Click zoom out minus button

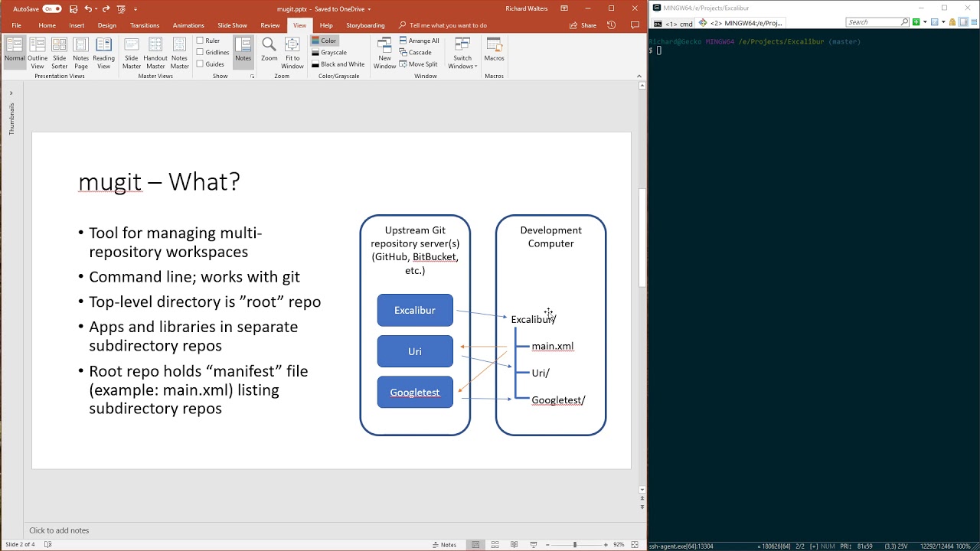(547, 545)
